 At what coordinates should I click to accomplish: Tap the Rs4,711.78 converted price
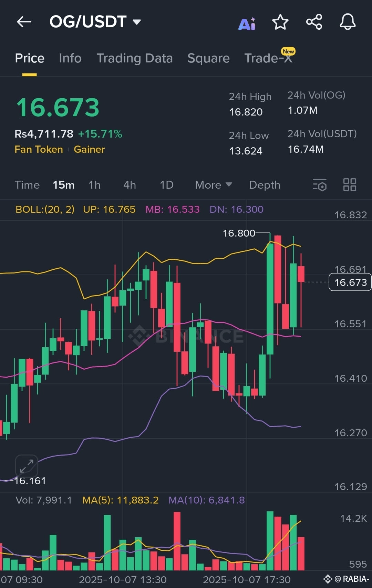coord(44,133)
